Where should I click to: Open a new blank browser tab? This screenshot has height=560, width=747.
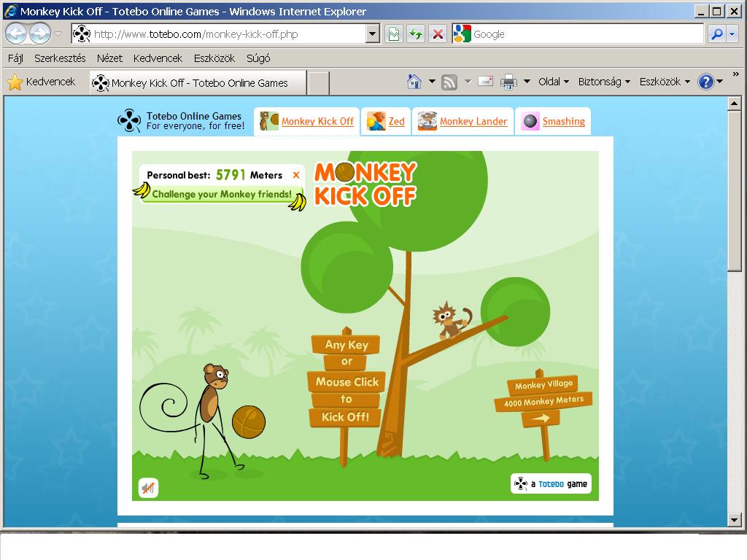[x=319, y=83]
